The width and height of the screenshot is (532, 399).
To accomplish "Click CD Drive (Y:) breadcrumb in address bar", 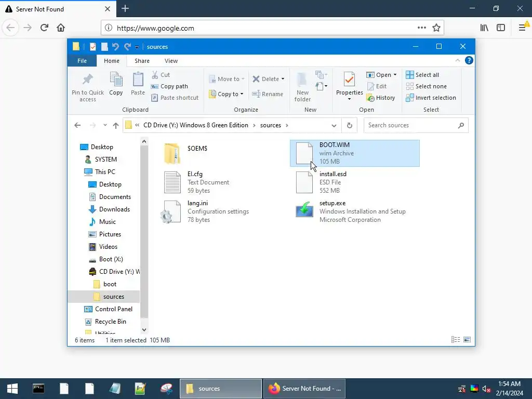I will point(196,125).
